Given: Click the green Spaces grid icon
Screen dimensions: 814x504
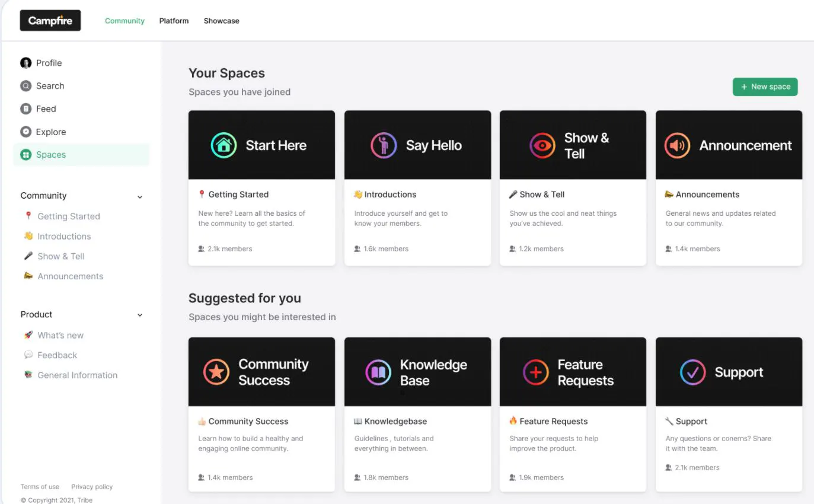Looking at the screenshot, I should pyautogui.click(x=25, y=155).
